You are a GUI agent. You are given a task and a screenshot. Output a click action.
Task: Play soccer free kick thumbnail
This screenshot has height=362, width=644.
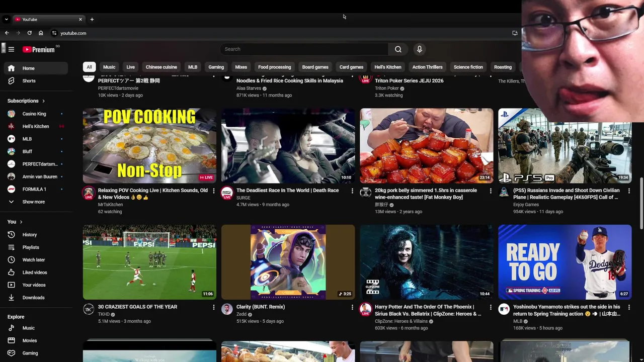pos(149,262)
